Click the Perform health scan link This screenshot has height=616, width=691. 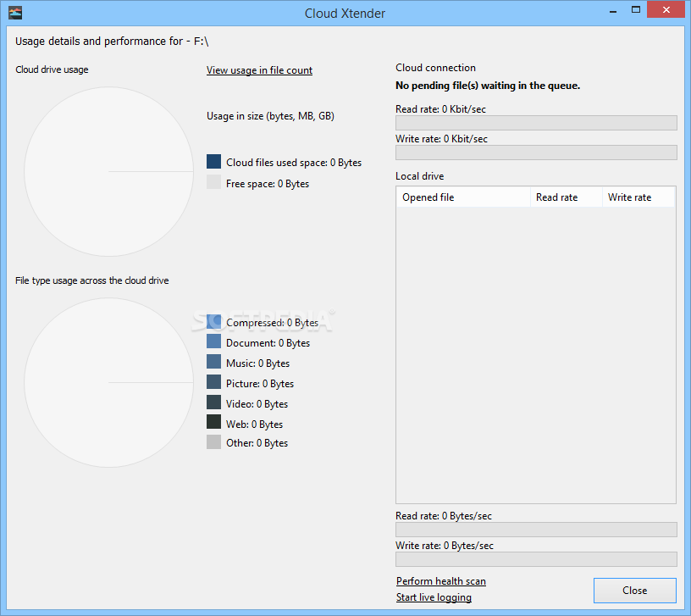point(440,581)
